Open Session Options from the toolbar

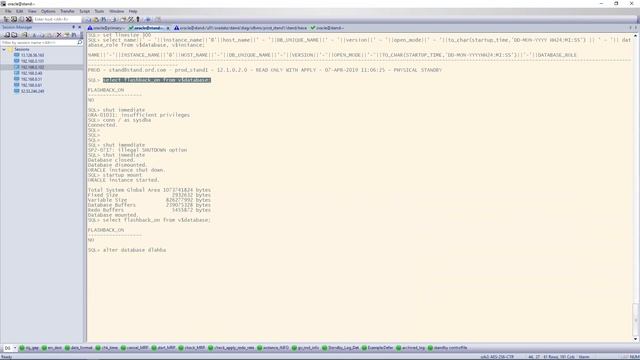pos(122,19)
